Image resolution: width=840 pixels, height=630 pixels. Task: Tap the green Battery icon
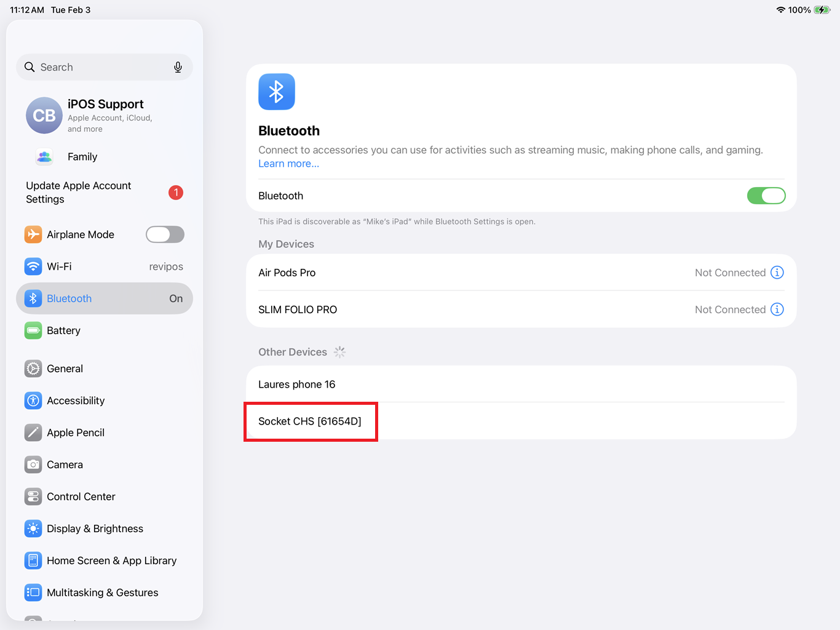(33, 330)
